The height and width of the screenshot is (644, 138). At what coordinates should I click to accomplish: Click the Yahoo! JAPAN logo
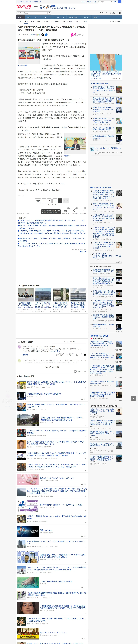click(24, 7)
